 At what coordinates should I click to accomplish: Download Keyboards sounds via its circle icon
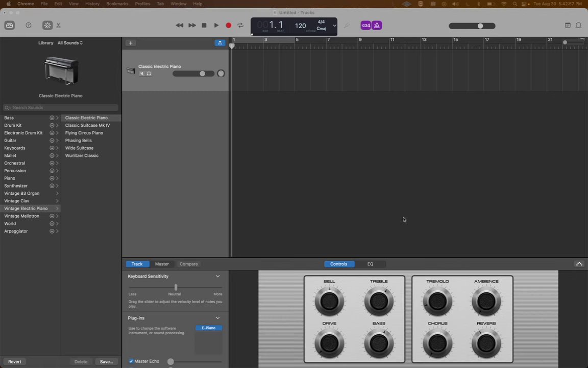point(52,148)
